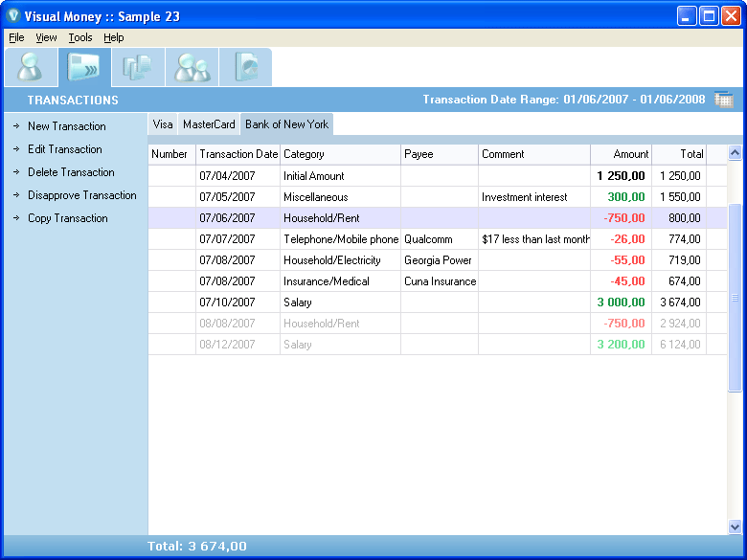Open the two-person payees section icon
This screenshot has width=747, height=560.
pyautogui.click(x=192, y=68)
